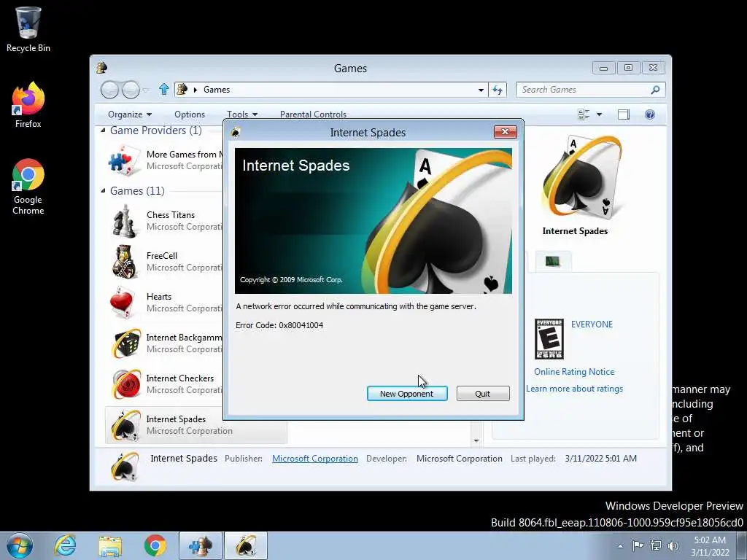Open File Explorer from the taskbar
The image size is (747, 560).
click(110, 545)
